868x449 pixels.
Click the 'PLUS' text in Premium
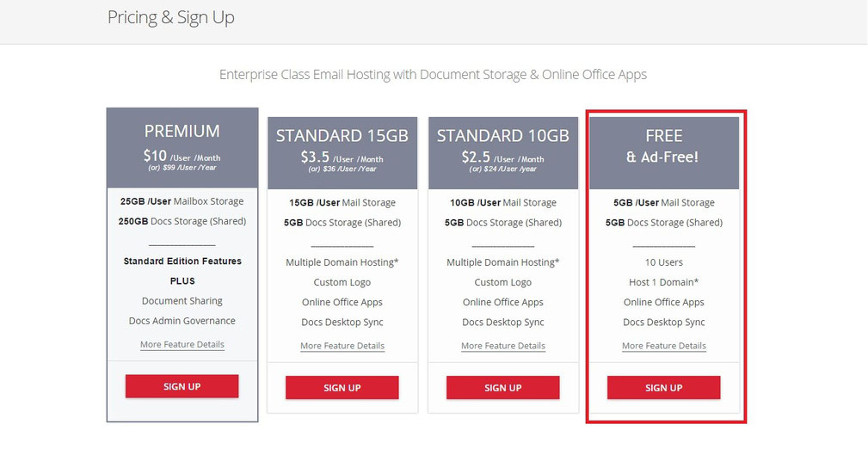click(x=182, y=281)
